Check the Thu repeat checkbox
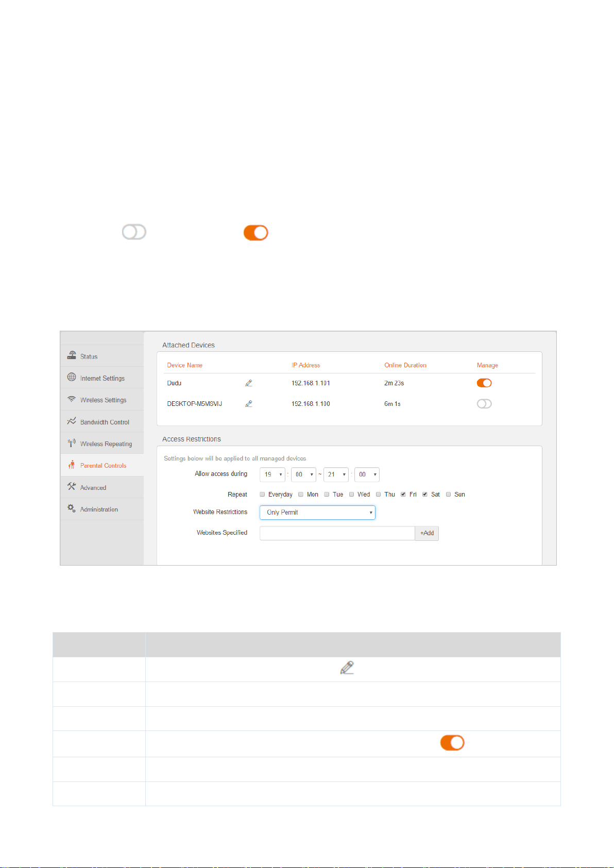Viewport: 614px width, 868px height. pyautogui.click(x=378, y=494)
